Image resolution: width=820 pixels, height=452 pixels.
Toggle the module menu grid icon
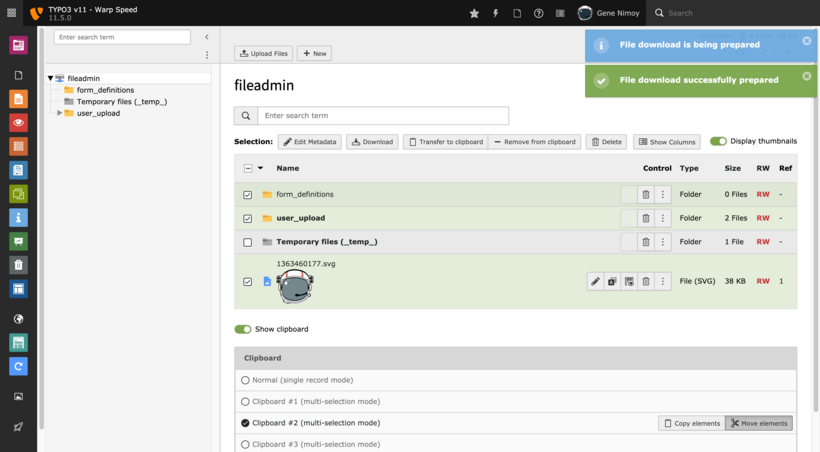tap(11, 13)
